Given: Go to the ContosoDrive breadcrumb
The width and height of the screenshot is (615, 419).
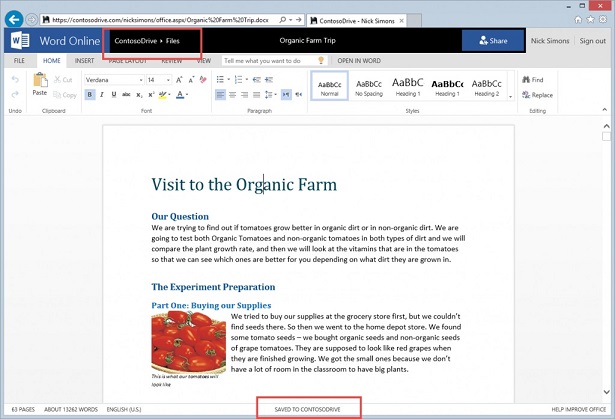Looking at the screenshot, I should tap(135, 40).
